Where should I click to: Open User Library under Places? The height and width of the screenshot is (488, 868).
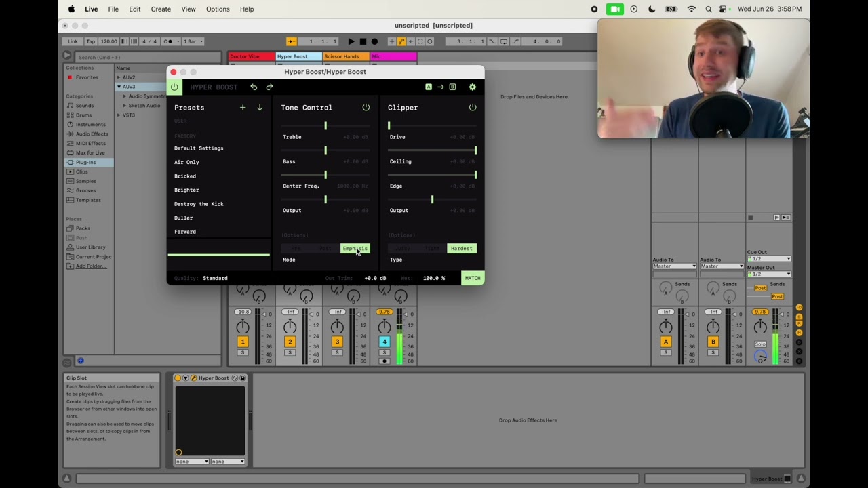[90, 247]
